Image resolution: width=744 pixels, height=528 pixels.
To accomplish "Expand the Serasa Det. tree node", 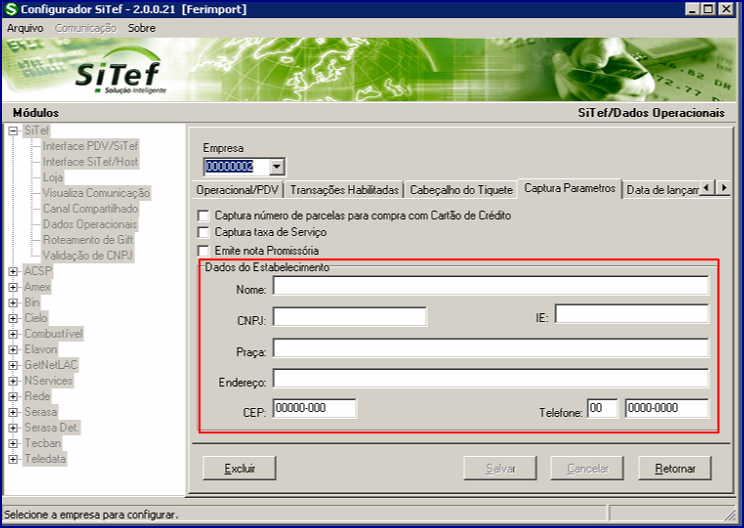I will click(x=13, y=428).
